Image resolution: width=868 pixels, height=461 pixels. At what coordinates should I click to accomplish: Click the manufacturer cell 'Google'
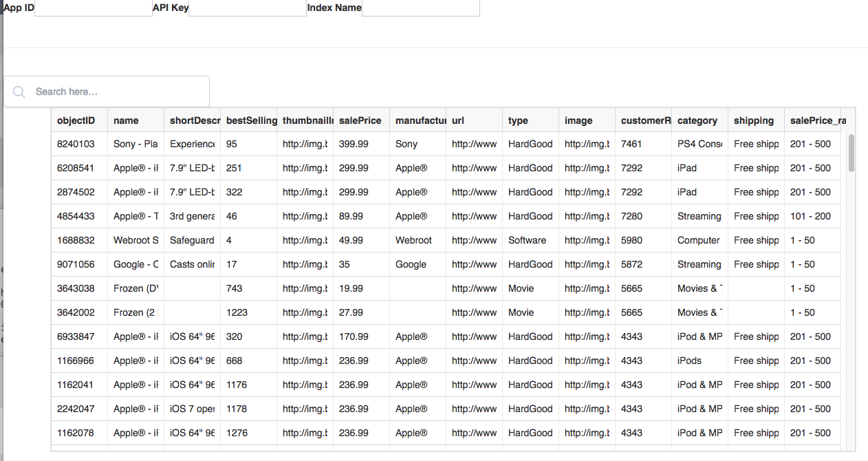(417, 264)
